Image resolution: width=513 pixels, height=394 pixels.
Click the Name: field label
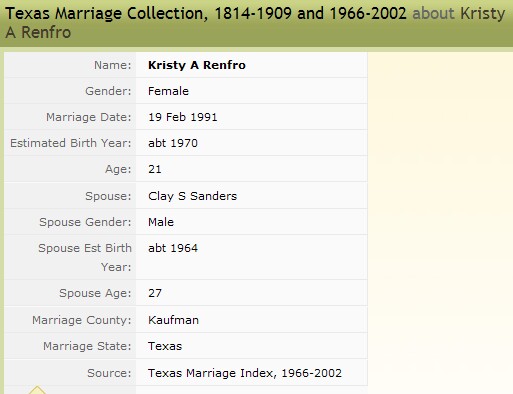[x=113, y=65]
